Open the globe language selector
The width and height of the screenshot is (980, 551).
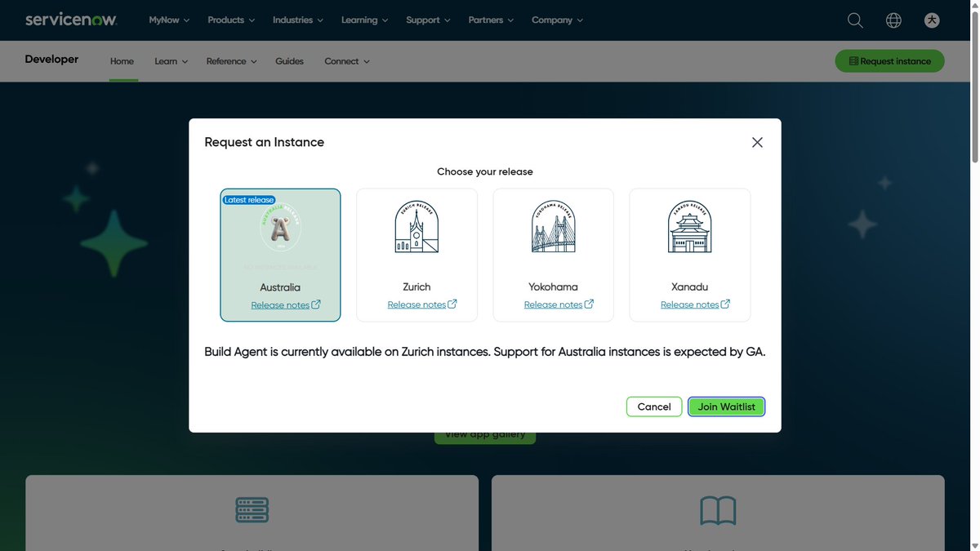[893, 20]
